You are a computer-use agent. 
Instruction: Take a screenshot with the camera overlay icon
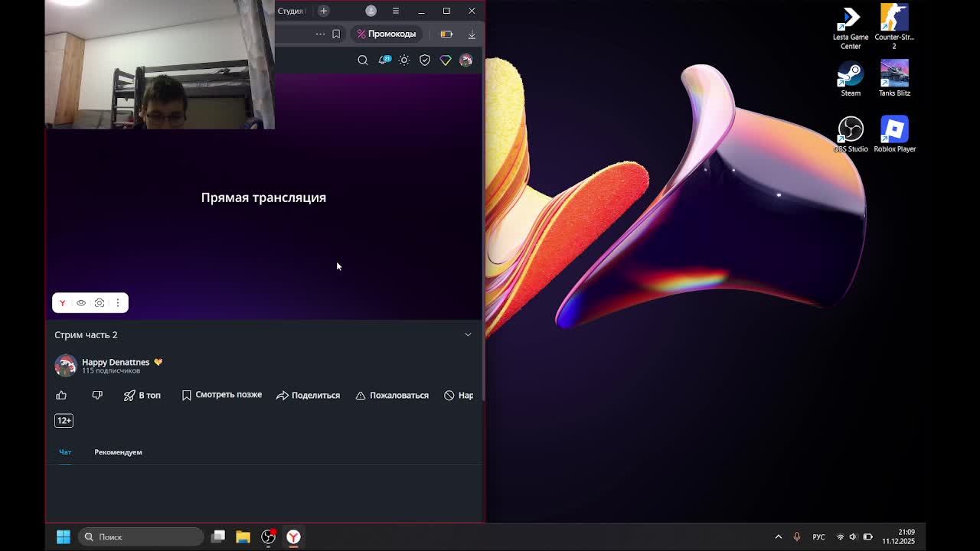(x=100, y=303)
